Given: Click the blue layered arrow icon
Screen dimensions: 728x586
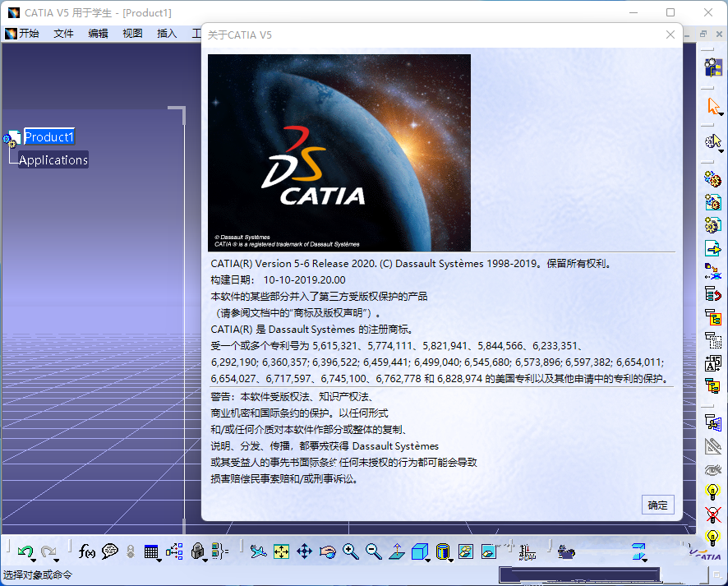Looking at the screenshot, I should point(639,551).
